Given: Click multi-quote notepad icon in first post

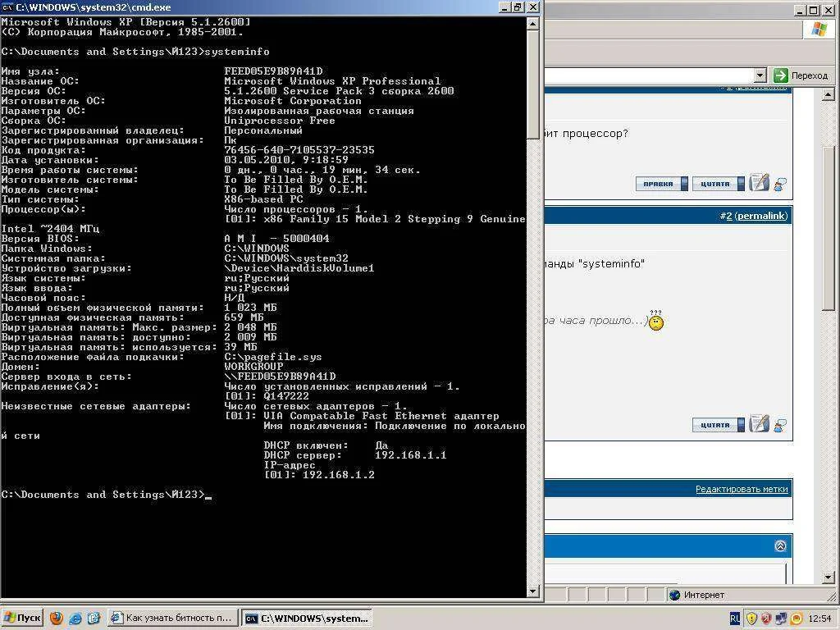Looking at the screenshot, I should tap(760, 183).
